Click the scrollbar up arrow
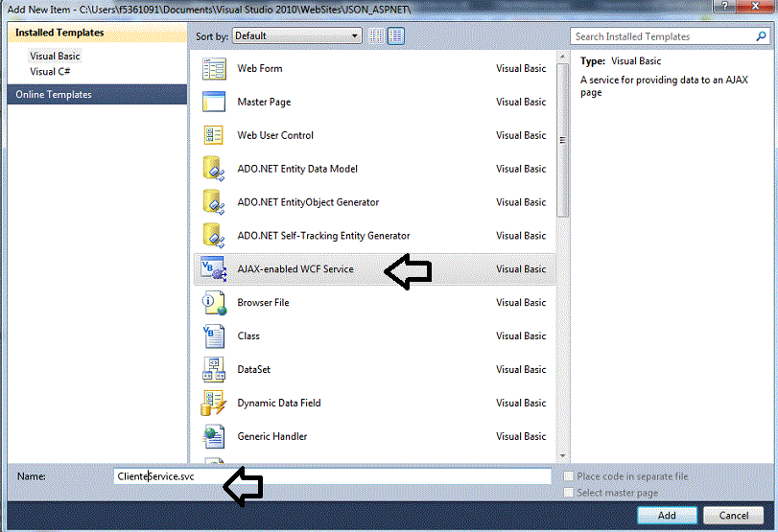Viewport: 778px width, 532px height. [x=563, y=57]
